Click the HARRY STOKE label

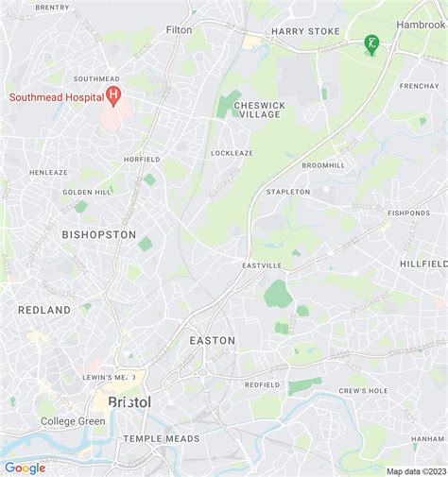(x=305, y=31)
